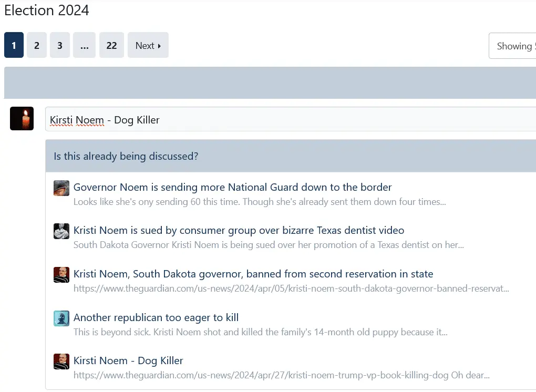Open 'Governor Noem is sending more National Guard' topic

pyautogui.click(x=232, y=187)
